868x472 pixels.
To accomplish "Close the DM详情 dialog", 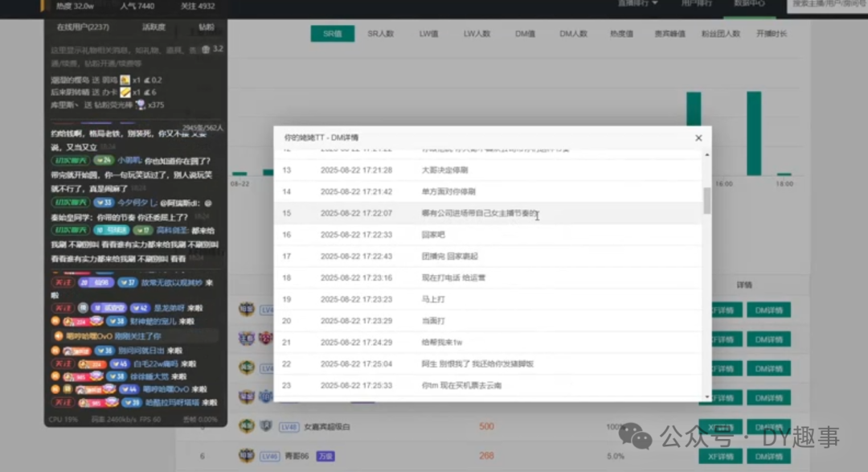I will 698,138.
